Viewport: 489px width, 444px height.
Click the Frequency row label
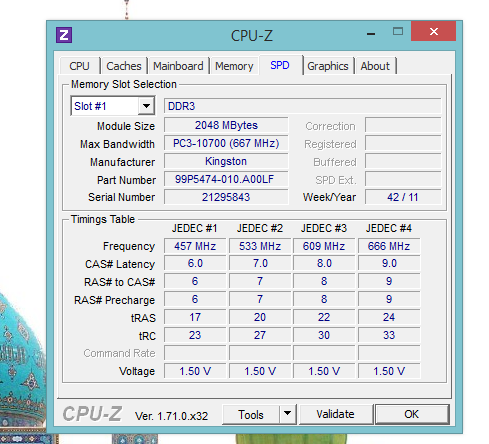129,246
